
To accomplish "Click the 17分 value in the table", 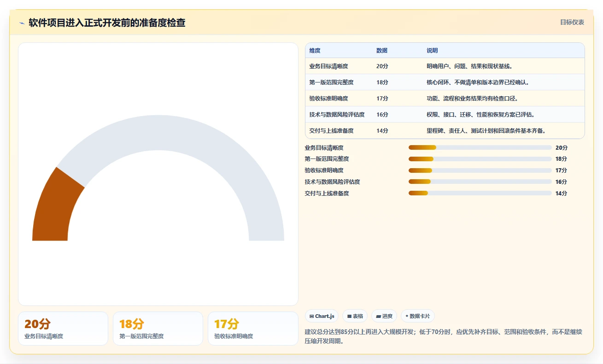I will click(382, 98).
